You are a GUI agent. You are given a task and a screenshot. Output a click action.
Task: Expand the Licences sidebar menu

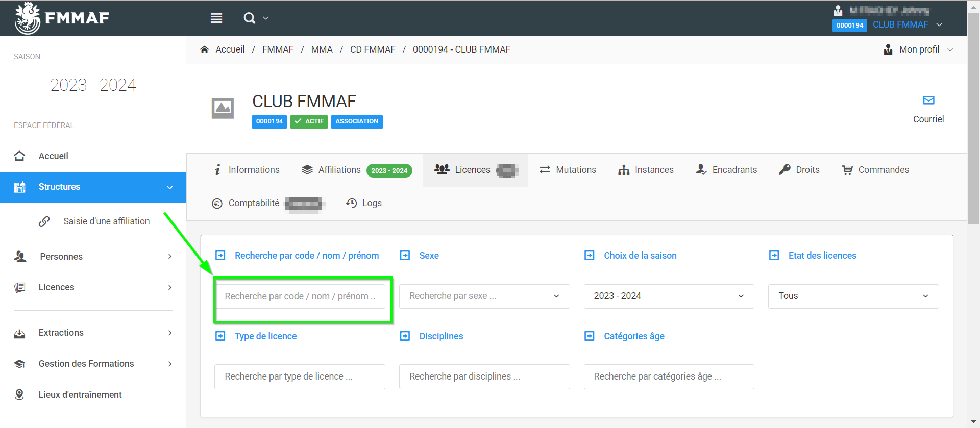(93, 287)
